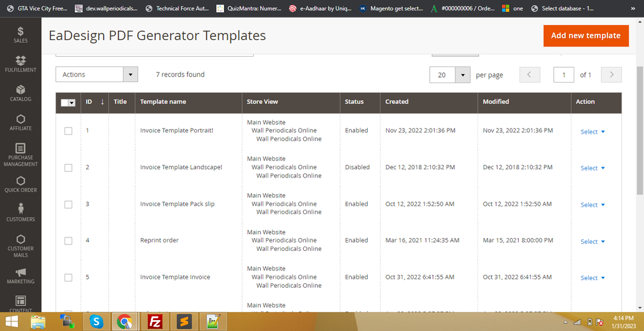Viewport: 644px width, 331px height.
Task: Open the Affiliate sidebar icon
Action: coord(21,120)
